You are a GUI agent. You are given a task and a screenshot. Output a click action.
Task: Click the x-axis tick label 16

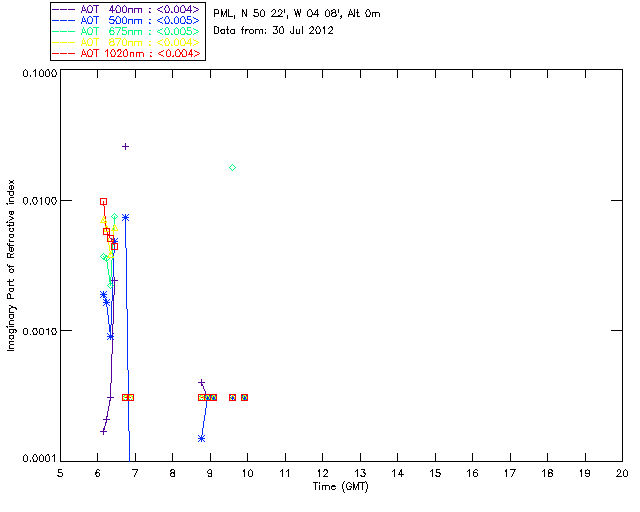pos(472,473)
